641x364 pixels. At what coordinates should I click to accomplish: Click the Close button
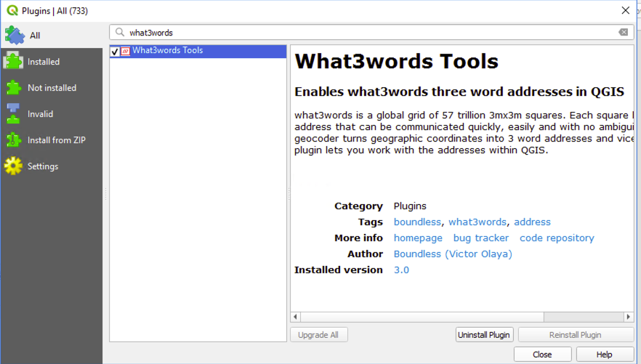tap(542, 355)
